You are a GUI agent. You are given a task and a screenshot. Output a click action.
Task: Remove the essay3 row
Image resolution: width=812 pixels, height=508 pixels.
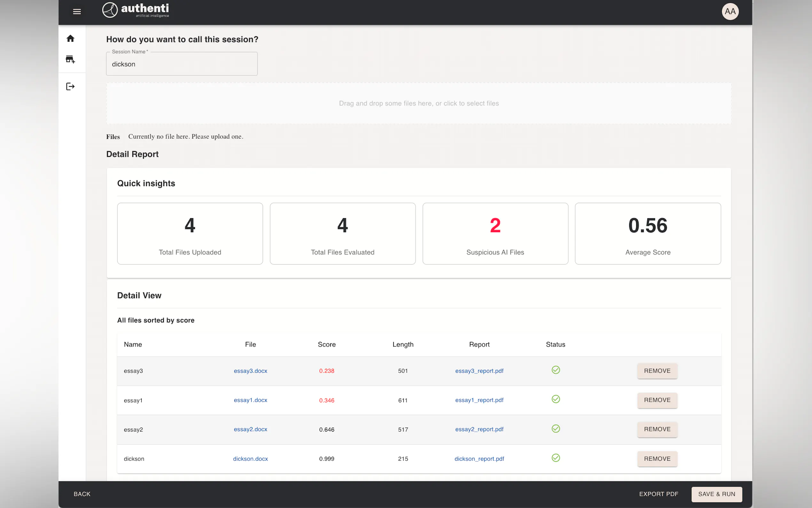click(657, 370)
